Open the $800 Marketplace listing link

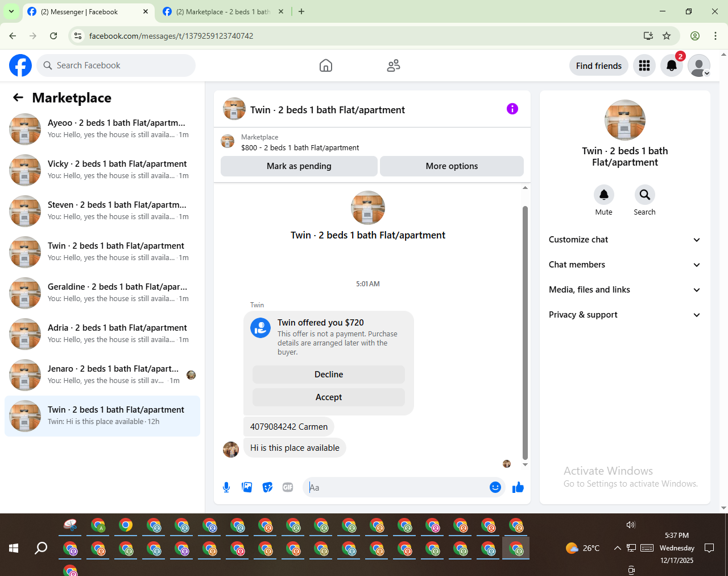click(300, 147)
